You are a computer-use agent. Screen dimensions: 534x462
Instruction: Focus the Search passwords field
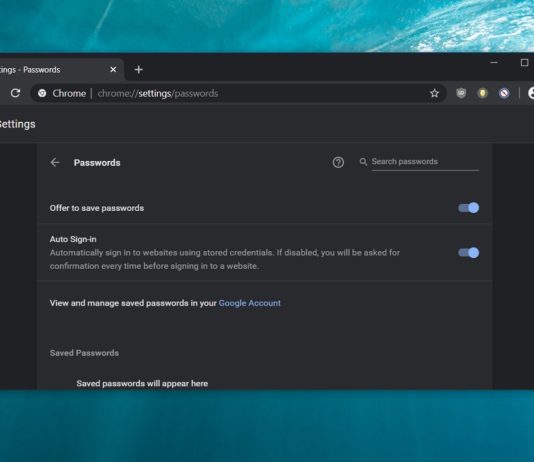pyautogui.click(x=425, y=162)
